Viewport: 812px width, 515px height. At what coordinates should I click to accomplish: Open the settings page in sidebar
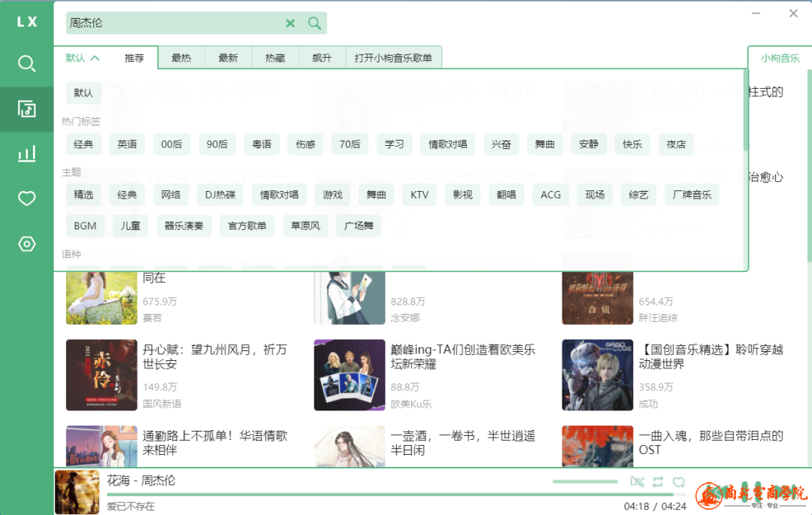click(x=26, y=244)
